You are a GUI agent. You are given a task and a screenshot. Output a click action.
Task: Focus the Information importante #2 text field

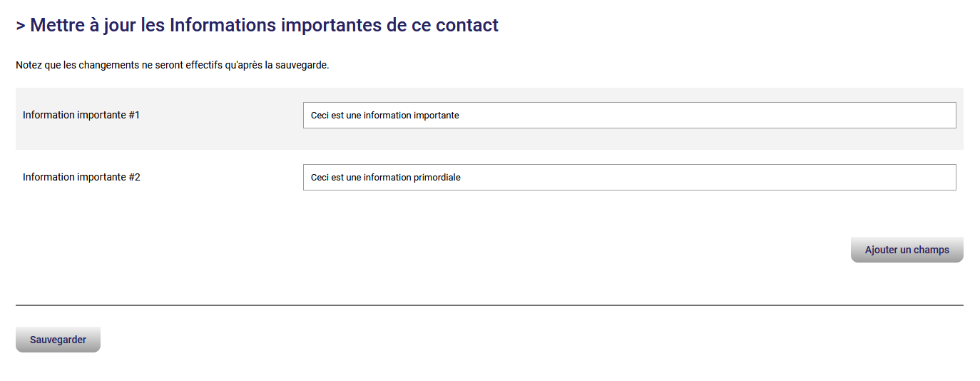[x=629, y=177]
